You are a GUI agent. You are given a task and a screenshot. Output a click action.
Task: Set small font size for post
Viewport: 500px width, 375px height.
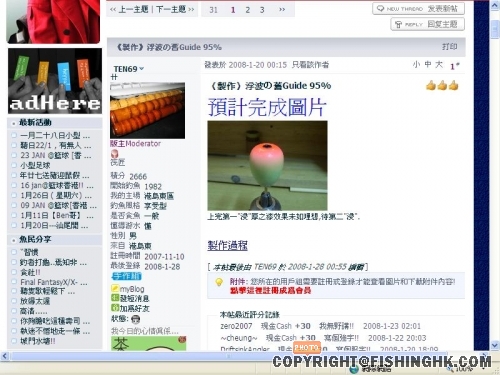click(x=416, y=64)
